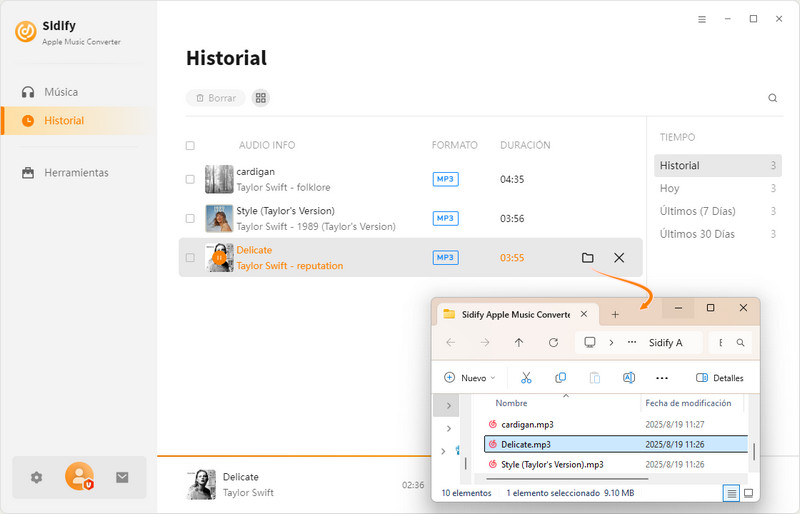This screenshot has height=514, width=800.
Task: Click the MP3 badge for Delicate
Action: point(445,258)
